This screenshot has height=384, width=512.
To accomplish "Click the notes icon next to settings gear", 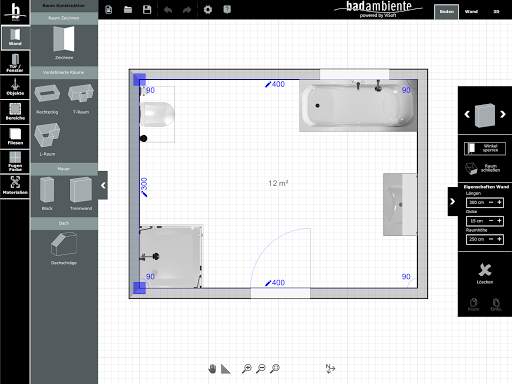I will click(227, 10).
